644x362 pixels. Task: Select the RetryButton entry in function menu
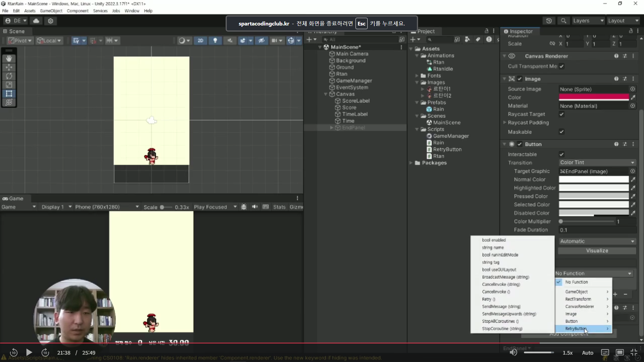(583, 328)
